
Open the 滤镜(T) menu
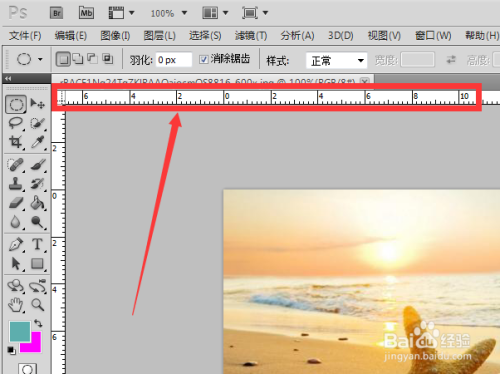coord(251,35)
